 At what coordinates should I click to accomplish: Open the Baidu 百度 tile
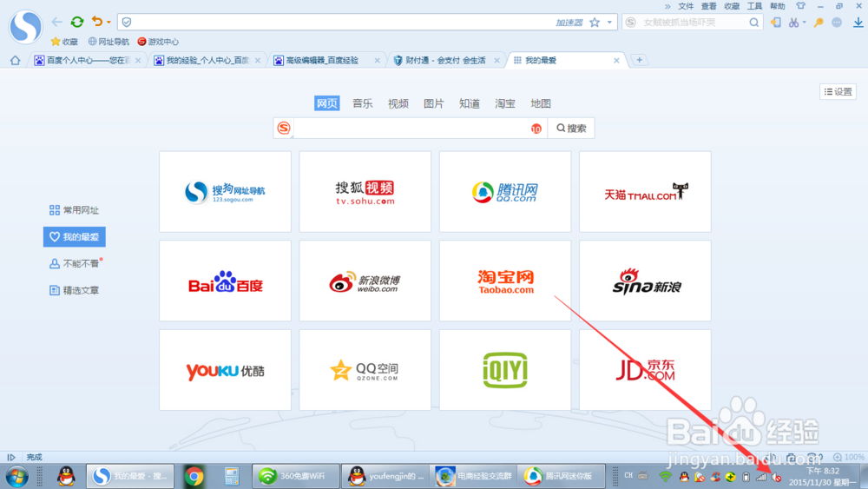point(225,281)
